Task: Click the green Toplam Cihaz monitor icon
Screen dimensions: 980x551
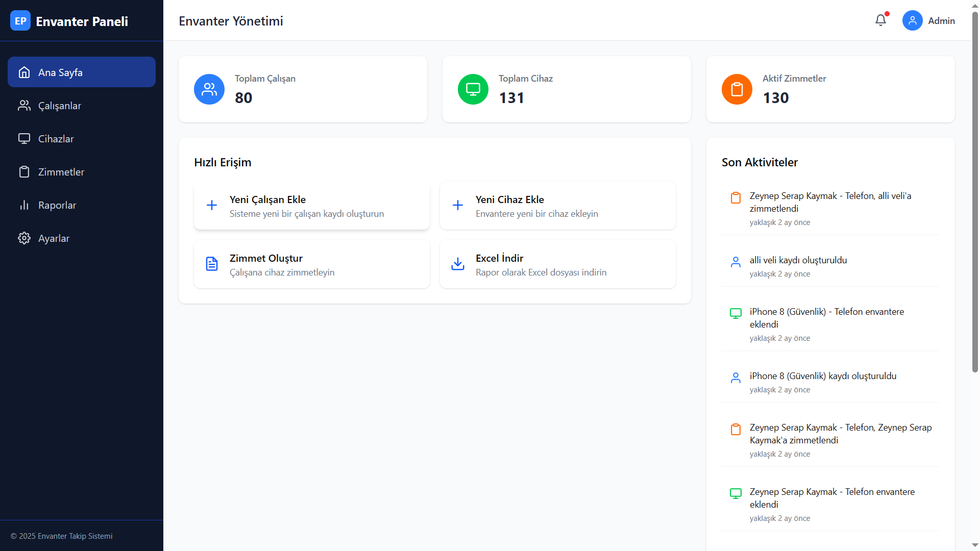Action: click(473, 89)
